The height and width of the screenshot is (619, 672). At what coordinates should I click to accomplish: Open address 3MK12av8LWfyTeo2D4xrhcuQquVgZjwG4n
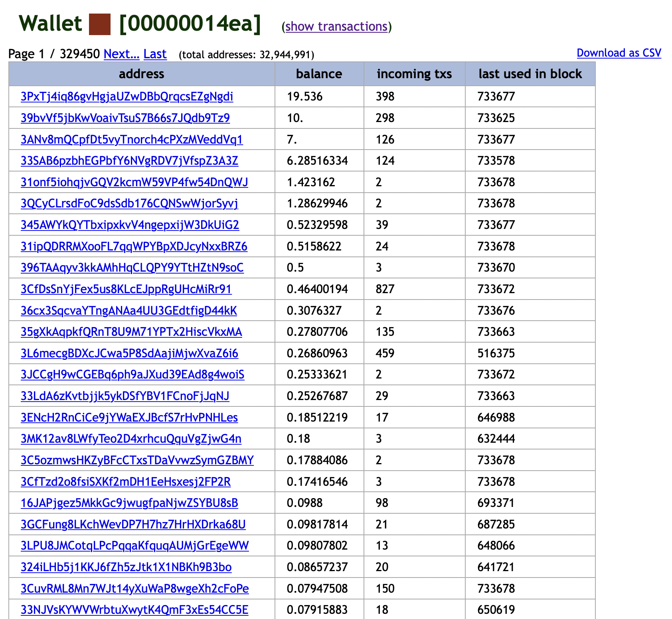coord(131,439)
